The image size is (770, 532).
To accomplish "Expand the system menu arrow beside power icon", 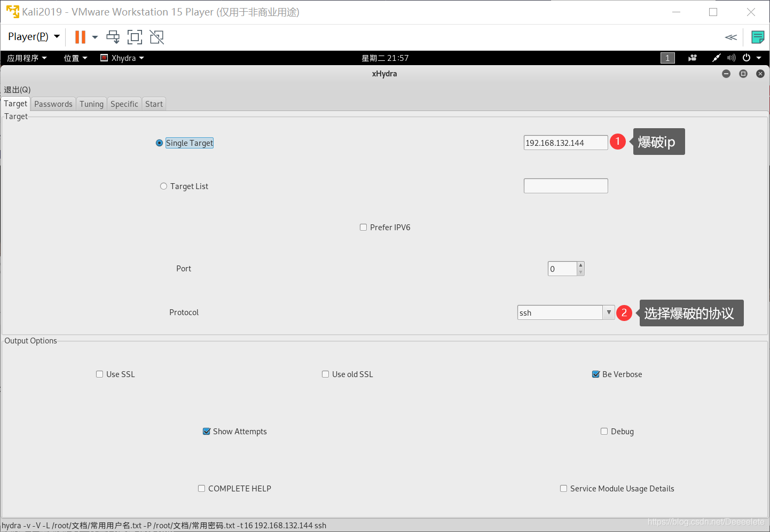I will (759, 58).
